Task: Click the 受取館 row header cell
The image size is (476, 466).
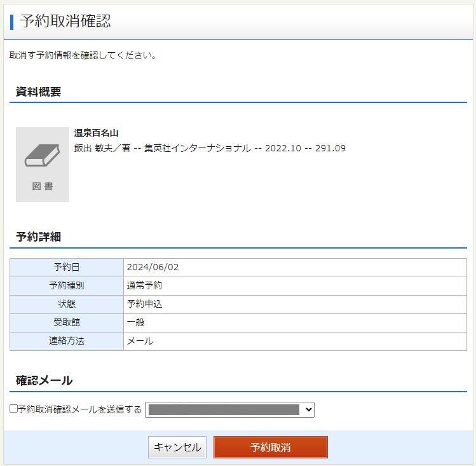Action: click(x=67, y=322)
